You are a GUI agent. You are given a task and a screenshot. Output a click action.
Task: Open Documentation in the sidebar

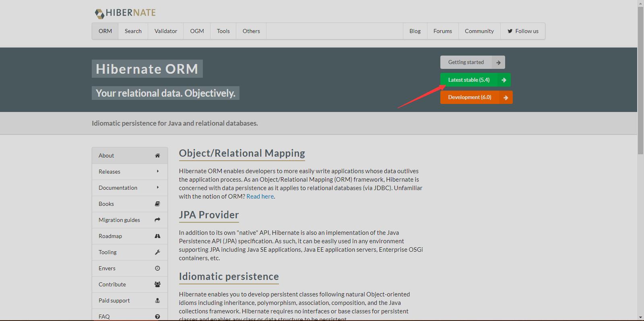point(130,188)
